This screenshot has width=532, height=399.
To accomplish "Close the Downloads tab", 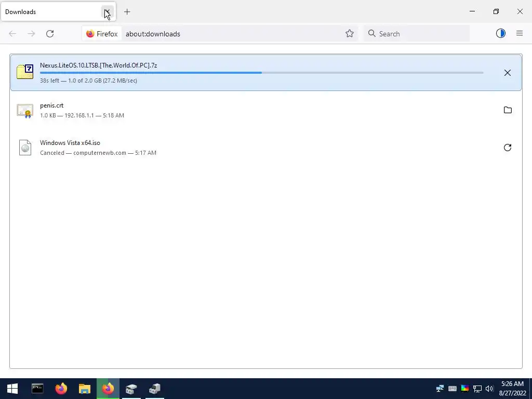I will (107, 12).
